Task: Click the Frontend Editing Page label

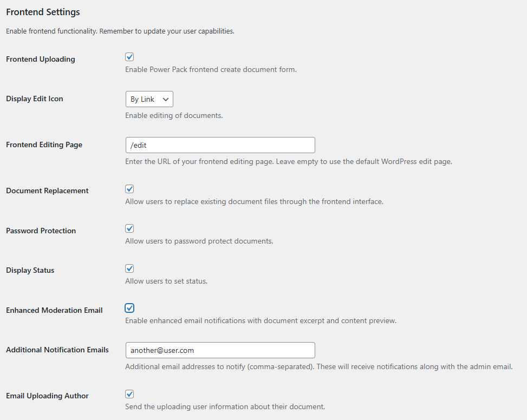Action: tap(44, 145)
